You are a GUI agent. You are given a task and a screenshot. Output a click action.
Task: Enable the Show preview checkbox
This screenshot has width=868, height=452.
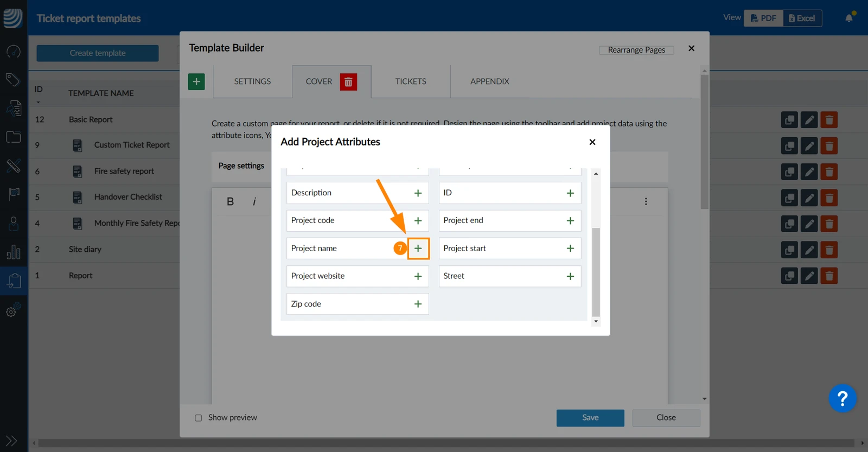coord(198,418)
